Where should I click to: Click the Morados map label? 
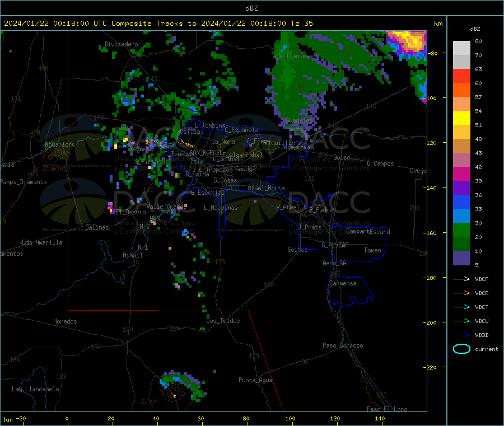(x=65, y=321)
